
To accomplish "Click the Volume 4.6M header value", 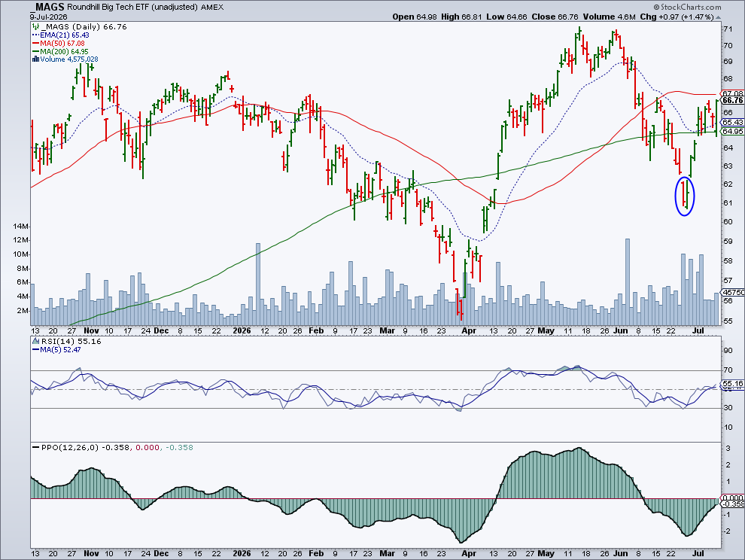I will click(609, 17).
